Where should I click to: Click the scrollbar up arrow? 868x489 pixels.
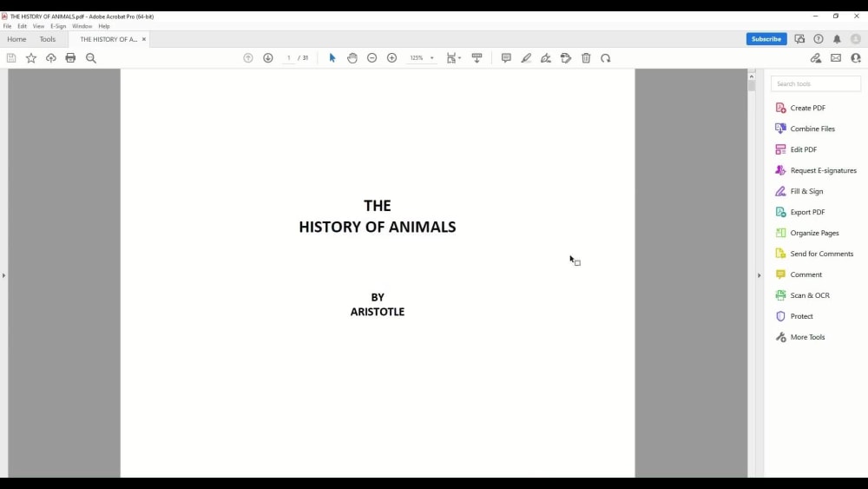pyautogui.click(x=751, y=76)
